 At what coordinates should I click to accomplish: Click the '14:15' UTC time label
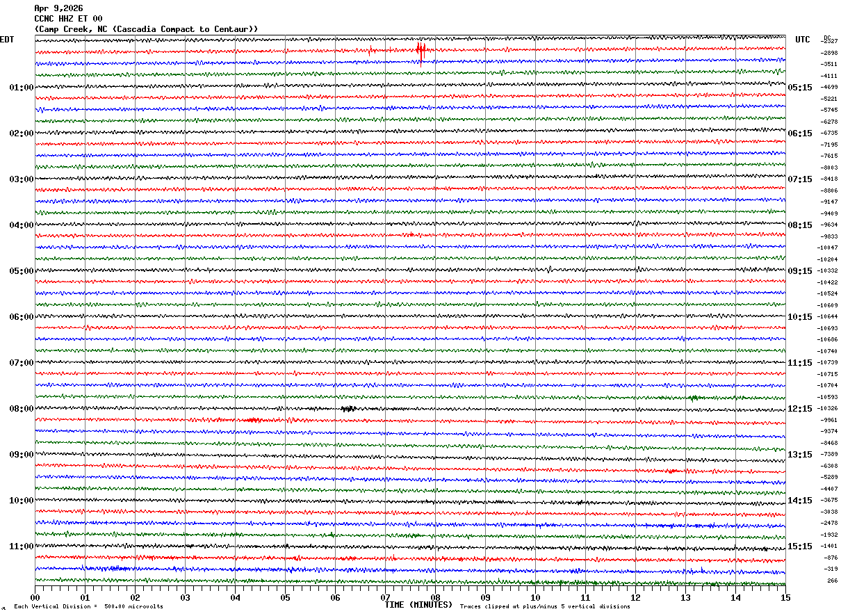pos(800,501)
